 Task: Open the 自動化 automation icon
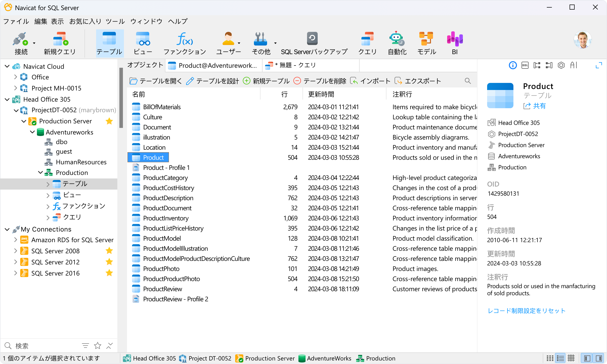397,43
